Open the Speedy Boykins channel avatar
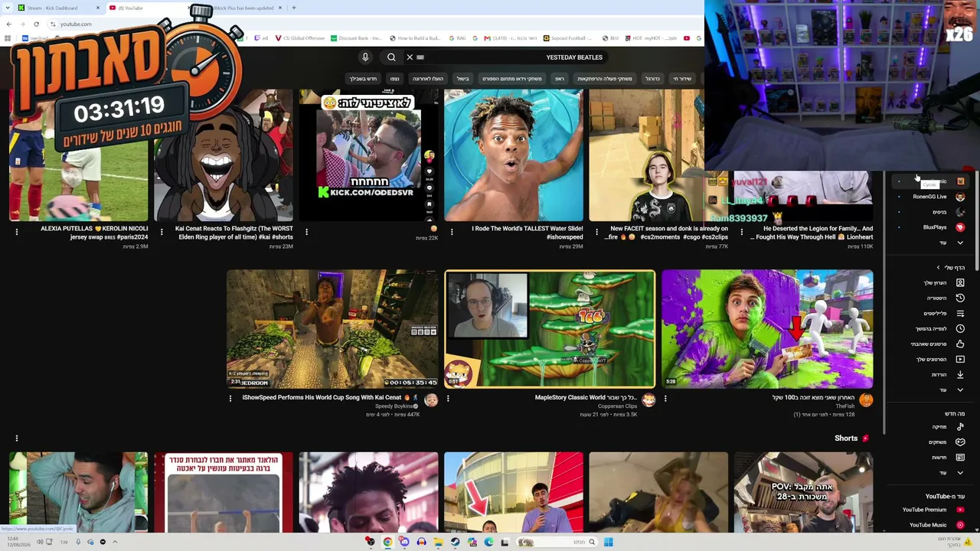The height and width of the screenshot is (551, 980). click(x=431, y=399)
